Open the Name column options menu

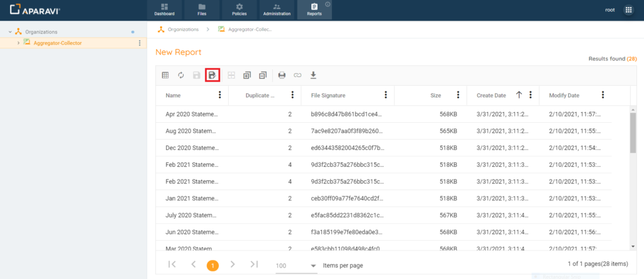219,95
